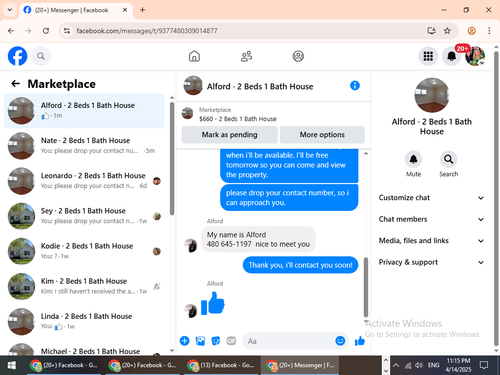Open the Facebook search magnifier
This screenshot has width=500, height=375.
tap(41, 56)
